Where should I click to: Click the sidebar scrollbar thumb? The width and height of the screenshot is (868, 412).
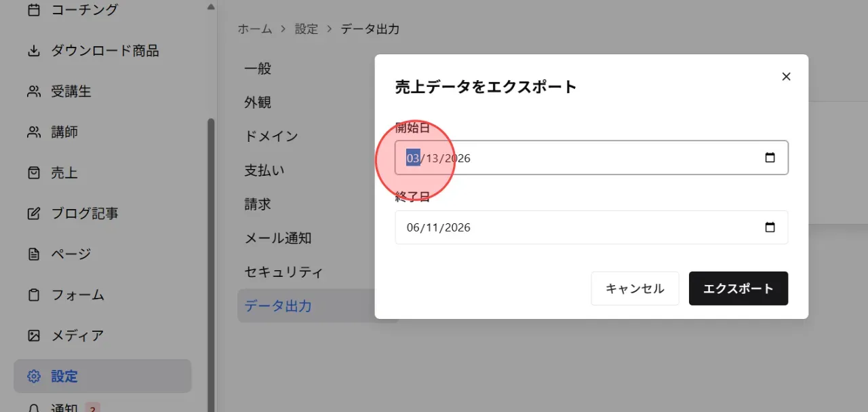tap(211, 265)
